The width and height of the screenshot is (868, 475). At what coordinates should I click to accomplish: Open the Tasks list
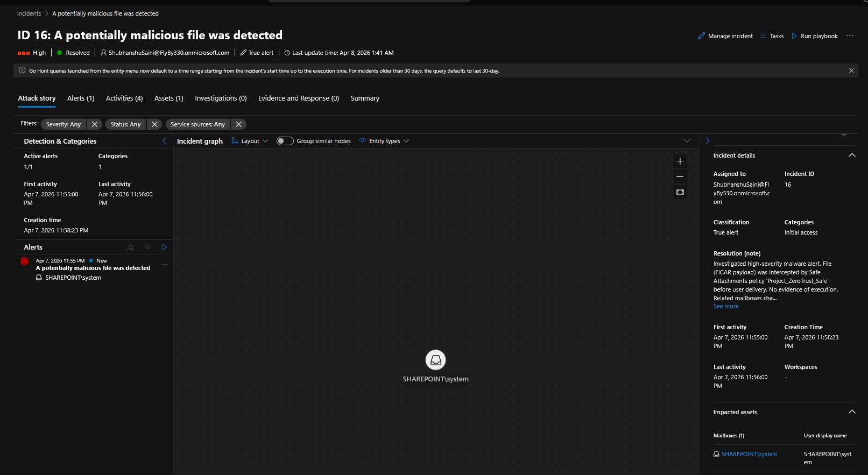pyautogui.click(x=772, y=36)
